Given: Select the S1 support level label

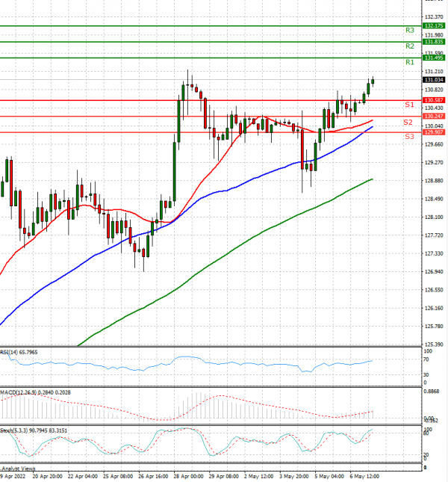Looking at the screenshot, I should click(x=409, y=105).
